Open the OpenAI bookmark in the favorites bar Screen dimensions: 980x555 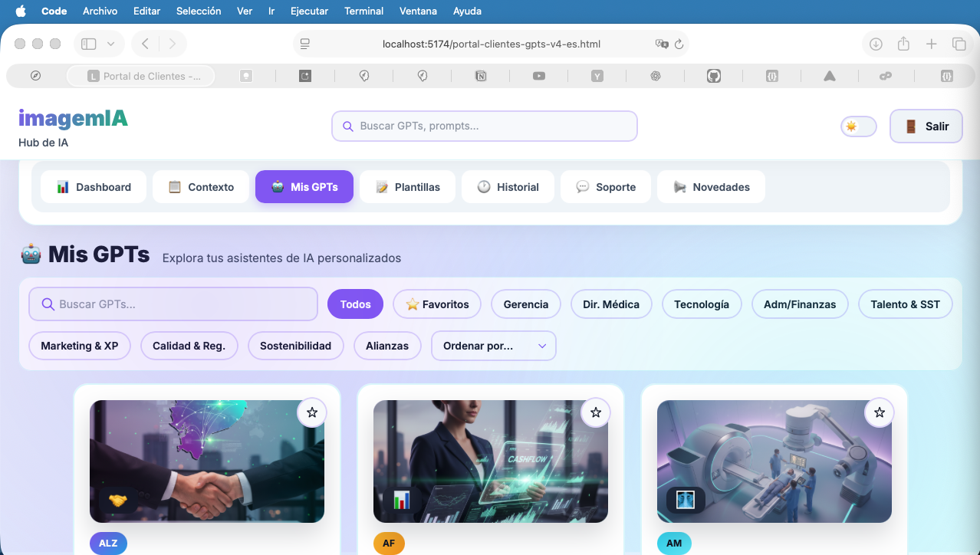pos(655,76)
